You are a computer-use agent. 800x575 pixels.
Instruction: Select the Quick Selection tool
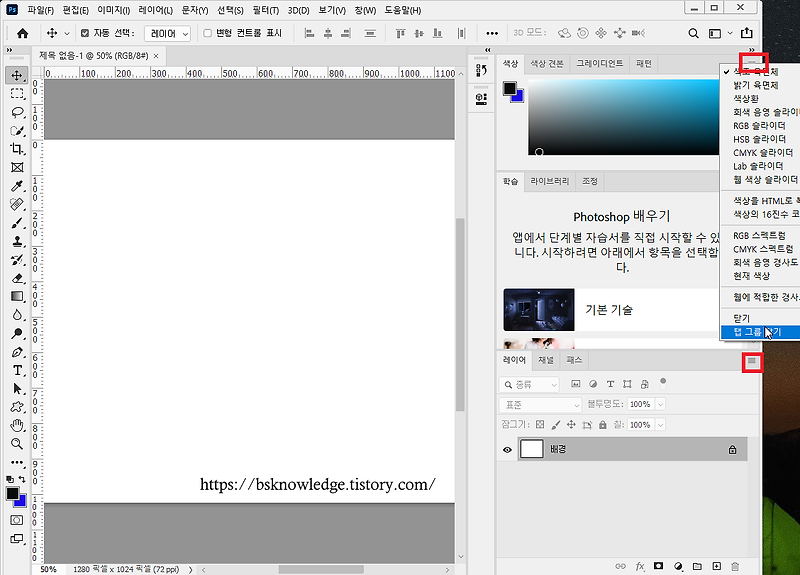[17, 131]
